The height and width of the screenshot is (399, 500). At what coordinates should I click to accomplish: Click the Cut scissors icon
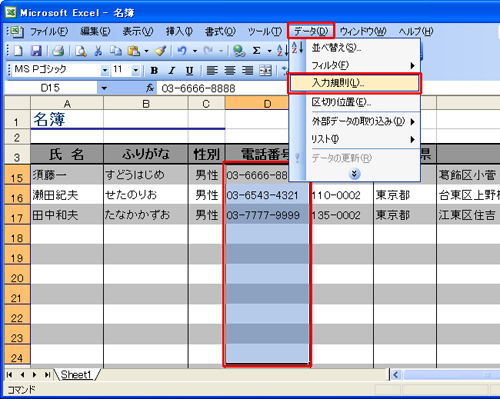98,51
